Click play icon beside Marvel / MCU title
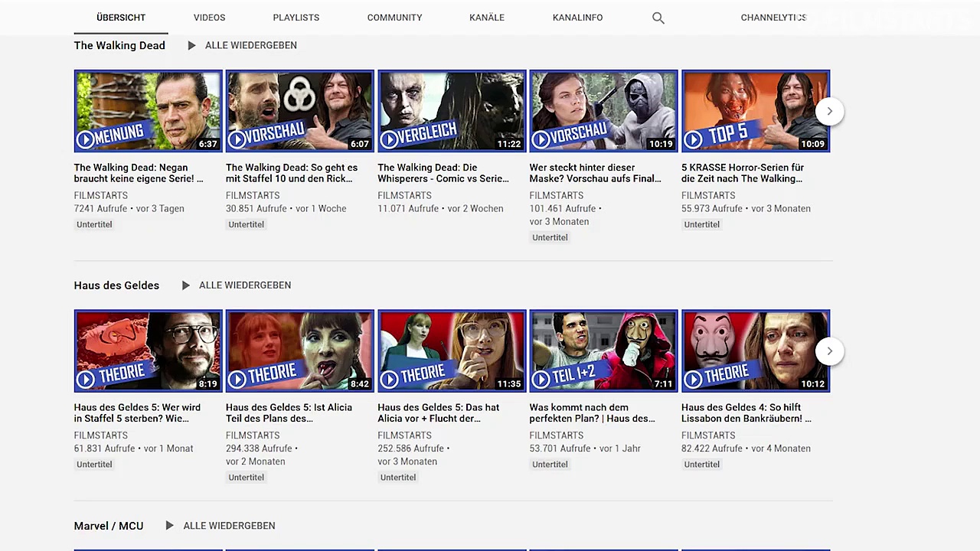Screen dimensions: 980x551 (169, 526)
